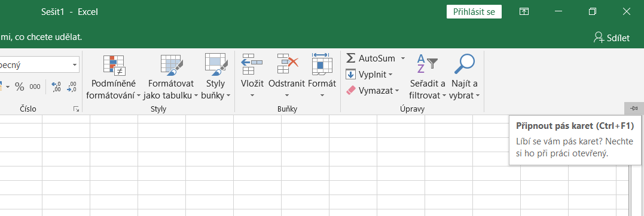Click the 'co chcete udělat' search field
The height and width of the screenshot is (216, 644).
pyautogui.click(x=41, y=37)
